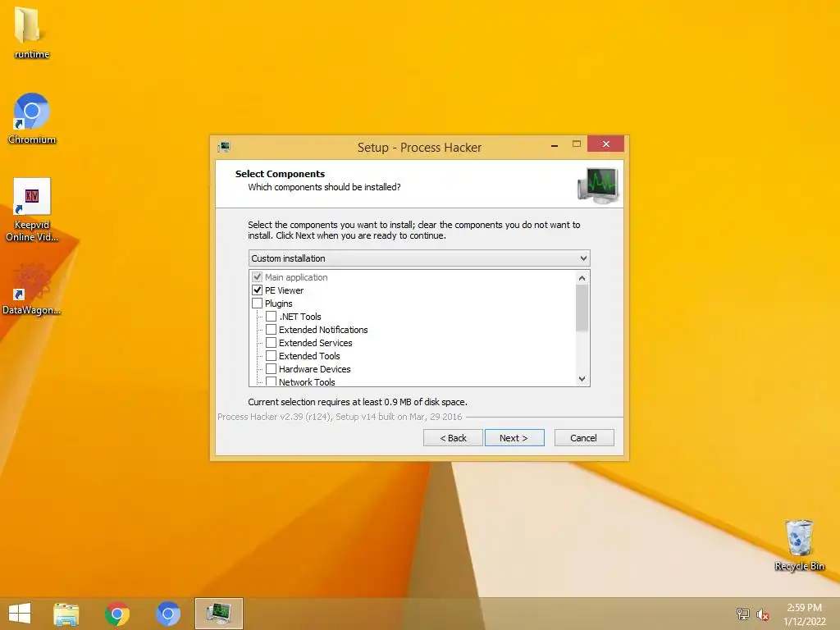Uncheck the PE Viewer component
This screenshot has width=840, height=630.
coord(257,290)
